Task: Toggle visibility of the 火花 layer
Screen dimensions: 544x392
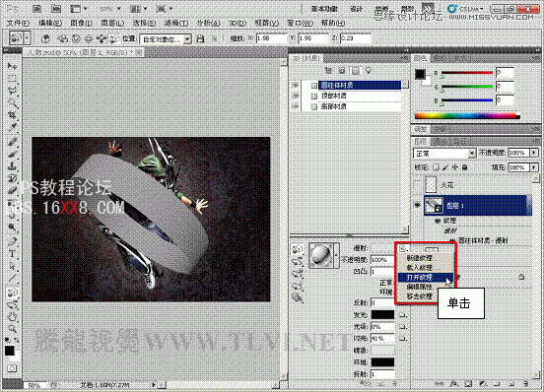Action: pos(418,185)
